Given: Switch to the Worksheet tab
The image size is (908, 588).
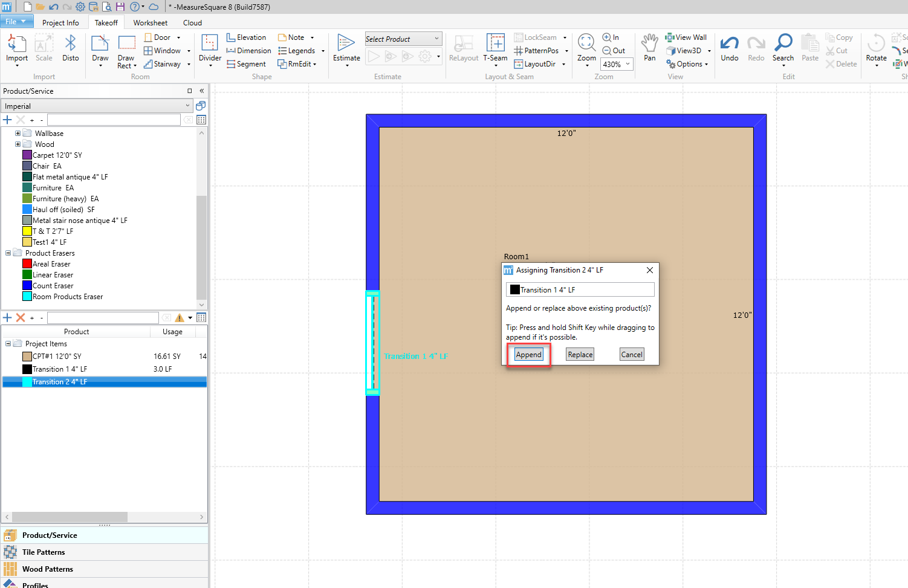Looking at the screenshot, I should point(150,23).
